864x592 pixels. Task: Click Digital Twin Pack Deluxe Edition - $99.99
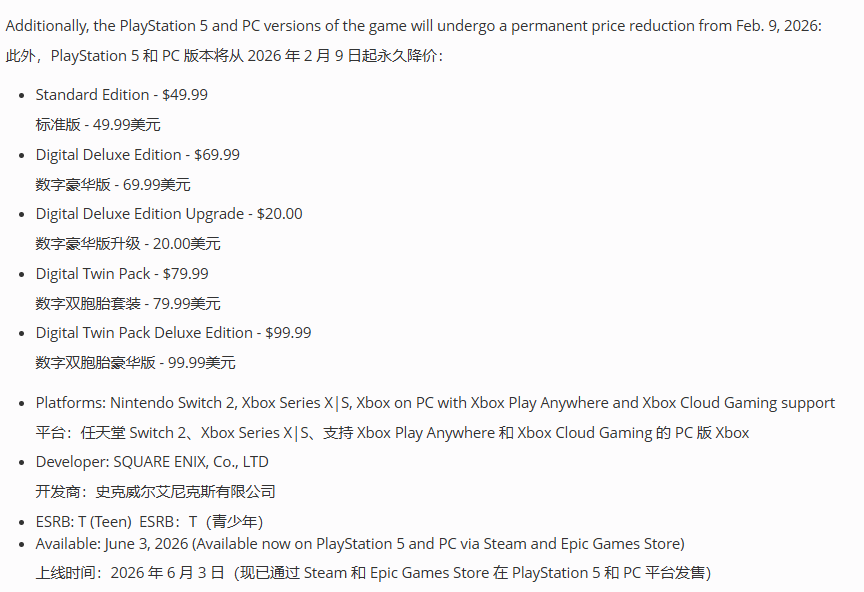coord(173,333)
